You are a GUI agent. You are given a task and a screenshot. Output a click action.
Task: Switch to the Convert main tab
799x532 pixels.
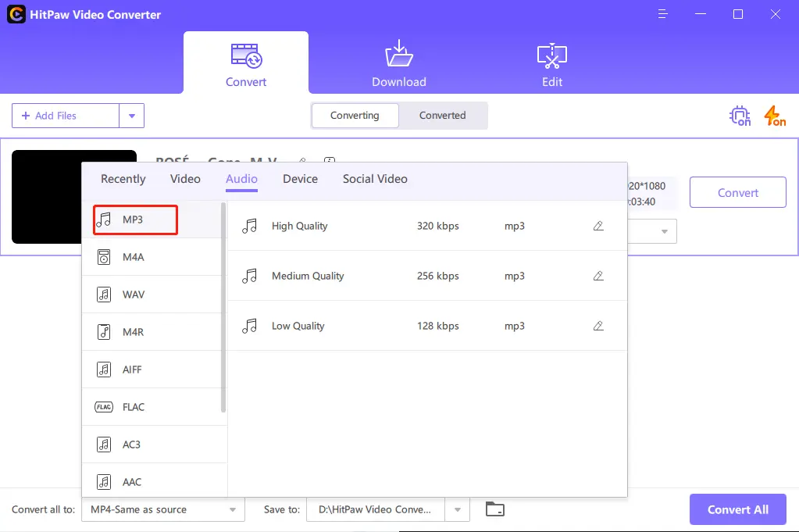pyautogui.click(x=246, y=62)
